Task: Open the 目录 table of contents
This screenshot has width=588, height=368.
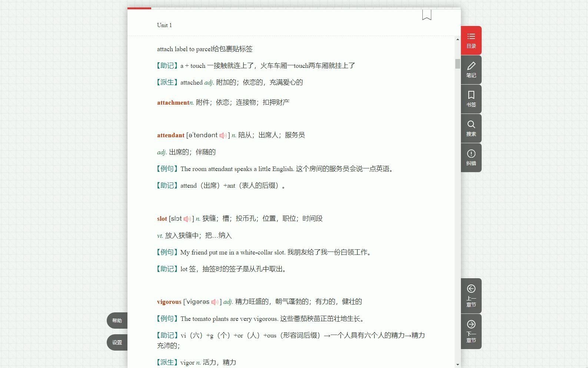Action: coord(471,40)
